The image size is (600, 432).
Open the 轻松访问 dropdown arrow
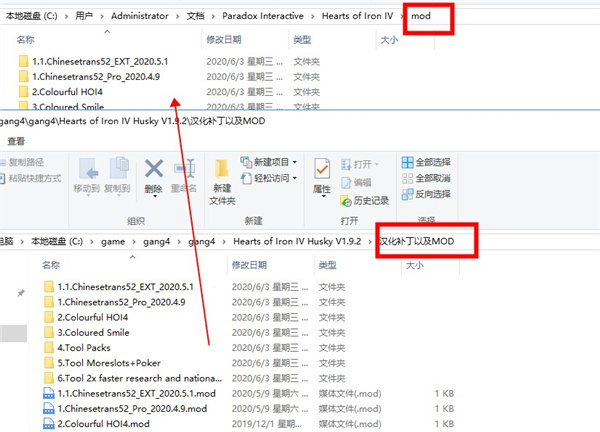click(295, 178)
